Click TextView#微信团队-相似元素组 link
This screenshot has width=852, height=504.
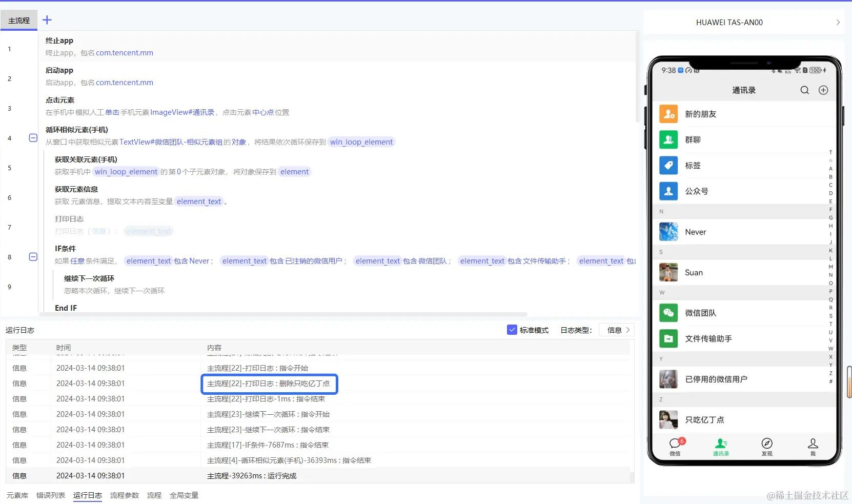(x=171, y=142)
